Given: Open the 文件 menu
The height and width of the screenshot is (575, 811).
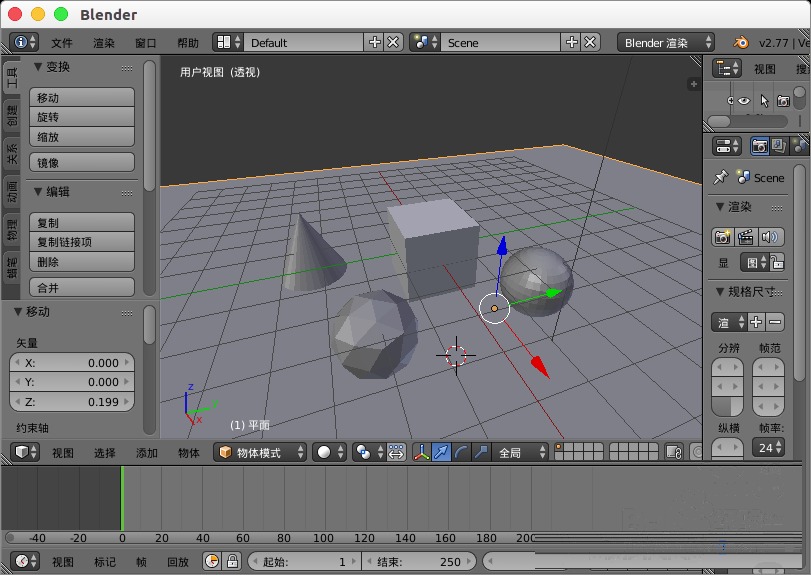Looking at the screenshot, I should (x=62, y=43).
